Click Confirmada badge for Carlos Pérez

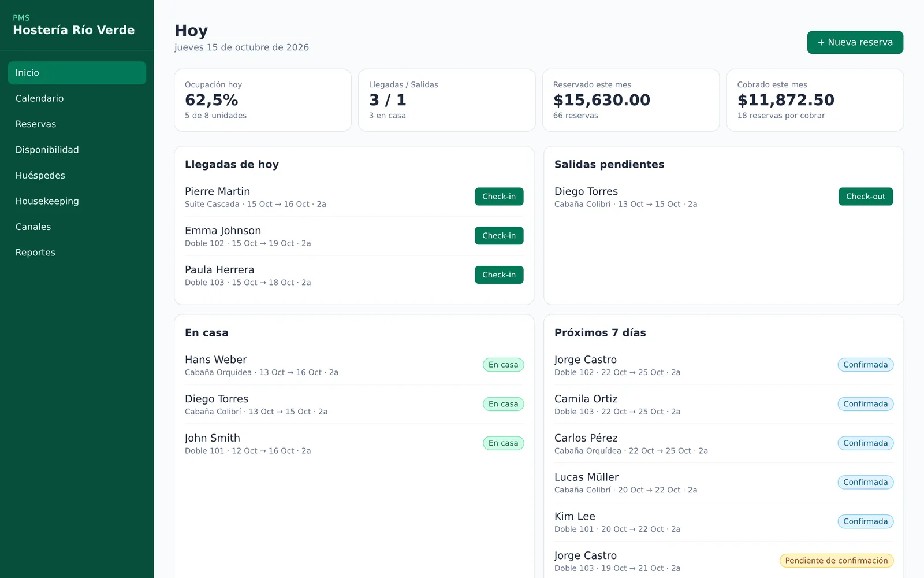click(865, 443)
